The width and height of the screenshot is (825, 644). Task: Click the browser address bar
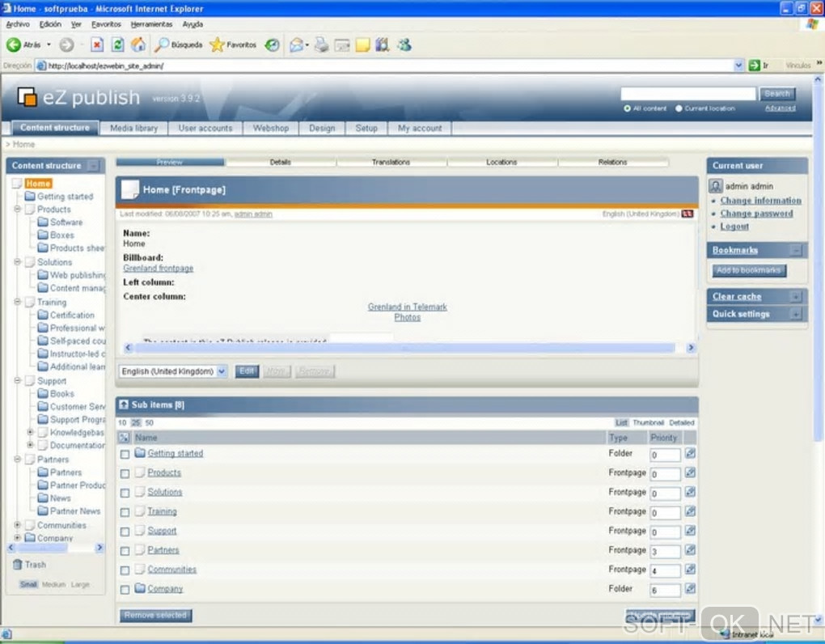coord(389,66)
